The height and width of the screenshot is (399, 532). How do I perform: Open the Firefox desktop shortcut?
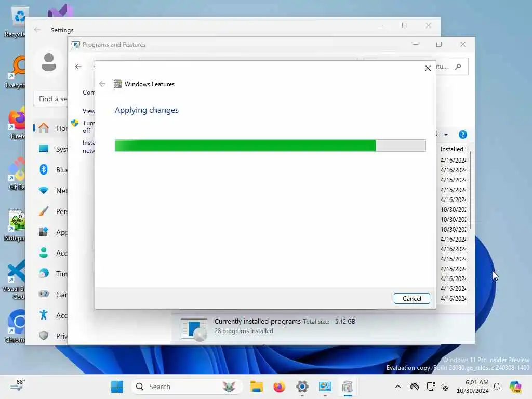[x=16, y=123]
